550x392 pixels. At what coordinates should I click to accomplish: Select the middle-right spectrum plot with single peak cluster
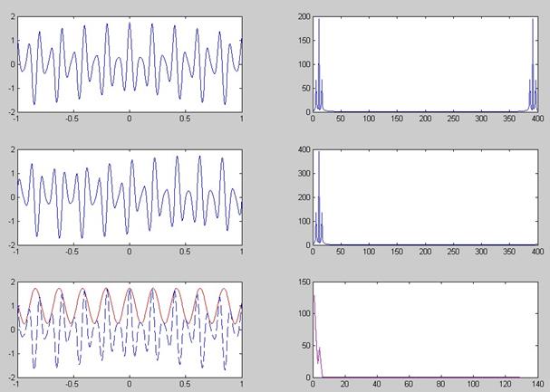pyautogui.click(x=425, y=196)
